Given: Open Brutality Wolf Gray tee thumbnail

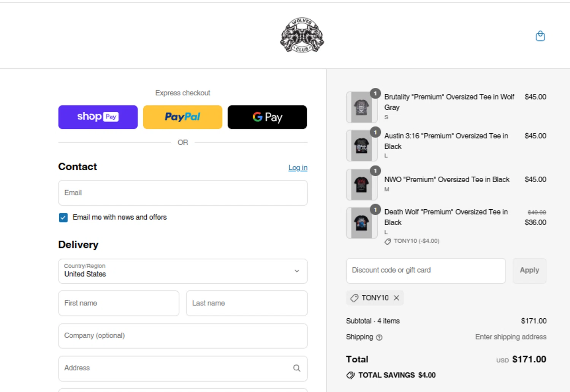Looking at the screenshot, I should point(362,107).
